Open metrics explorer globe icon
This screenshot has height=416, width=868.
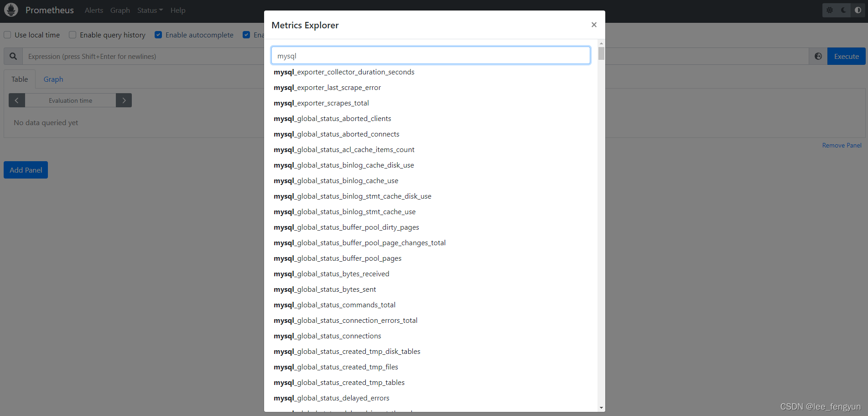(818, 56)
